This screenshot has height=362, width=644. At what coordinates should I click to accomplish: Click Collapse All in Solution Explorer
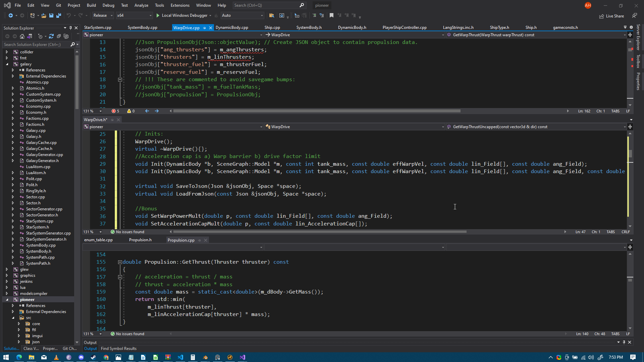coord(59,36)
